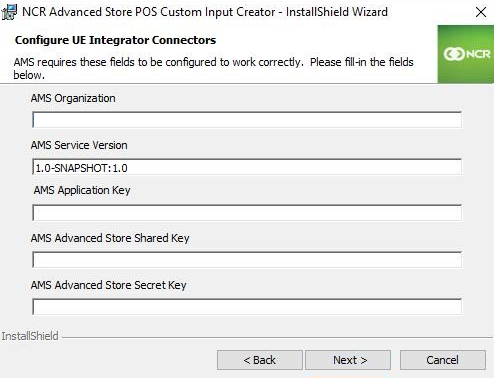This screenshot has height=378, width=494.
Task: Select the AMS Application Key input box
Action: point(247,213)
